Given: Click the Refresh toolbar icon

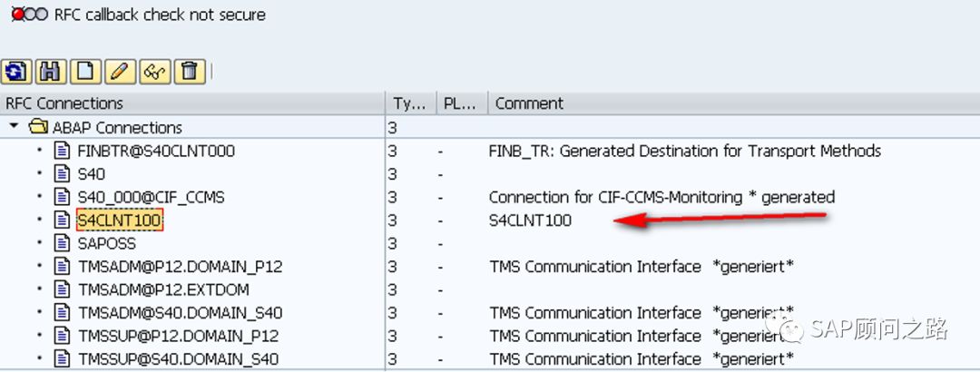Looking at the screenshot, I should point(15,71).
